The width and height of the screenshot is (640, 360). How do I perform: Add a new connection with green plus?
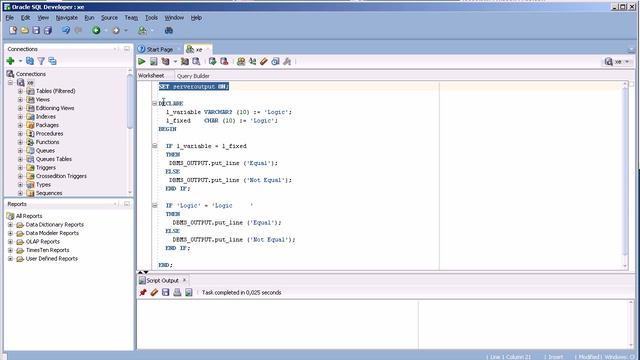pos(11,61)
